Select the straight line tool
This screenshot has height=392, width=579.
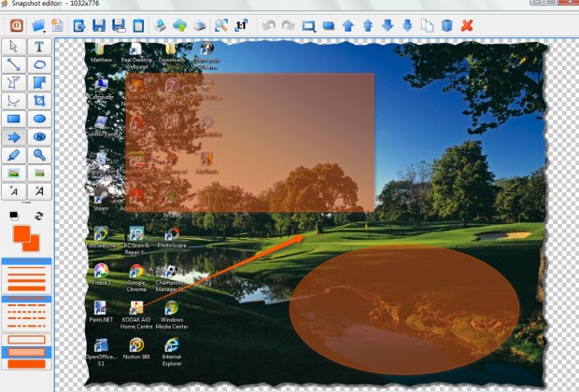(x=14, y=64)
